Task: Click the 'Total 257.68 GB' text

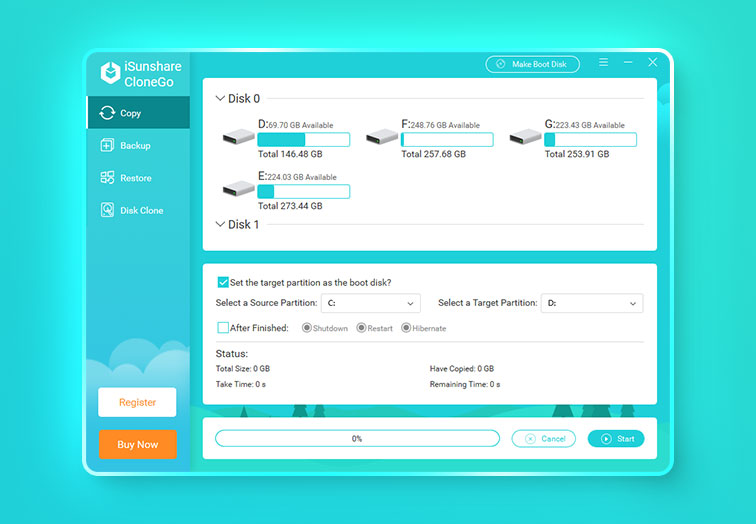Action: (434, 154)
